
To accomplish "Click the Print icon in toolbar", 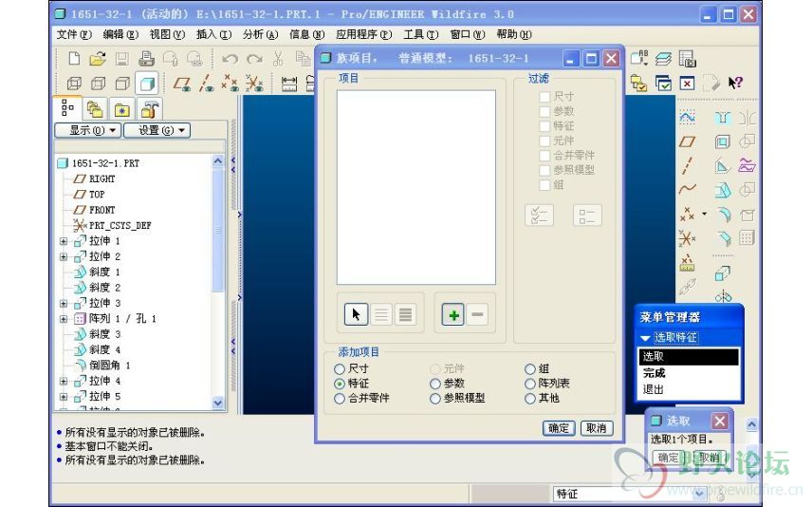I will [x=146, y=59].
